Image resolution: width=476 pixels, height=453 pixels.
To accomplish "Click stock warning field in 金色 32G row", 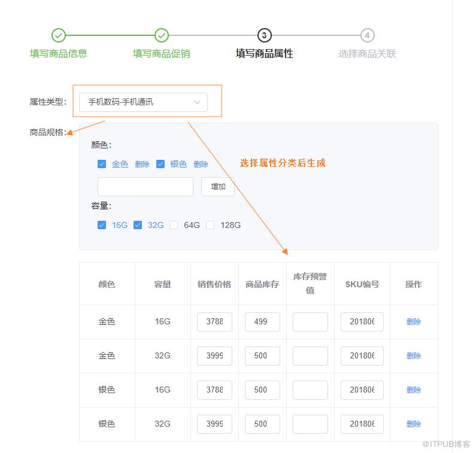I will tap(310, 356).
